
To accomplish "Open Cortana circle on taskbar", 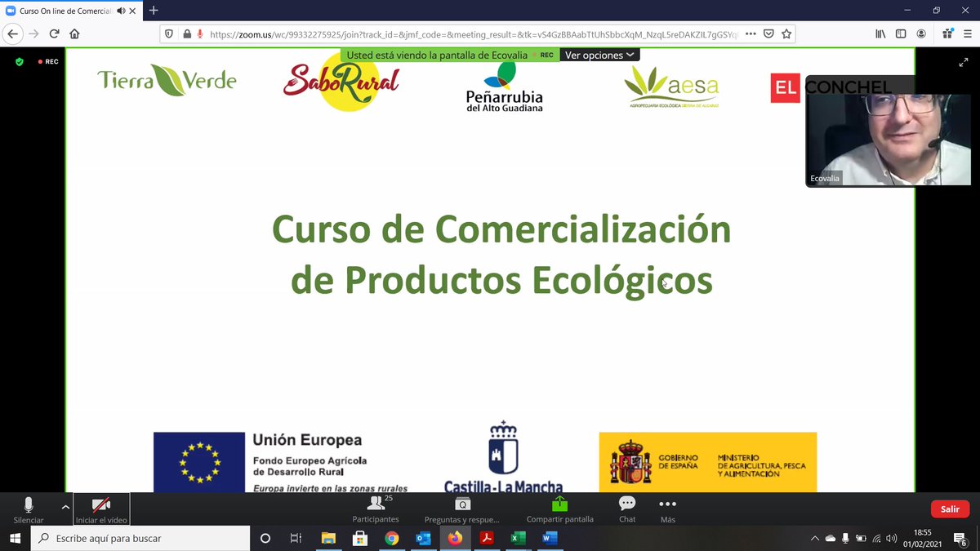I will [x=265, y=538].
